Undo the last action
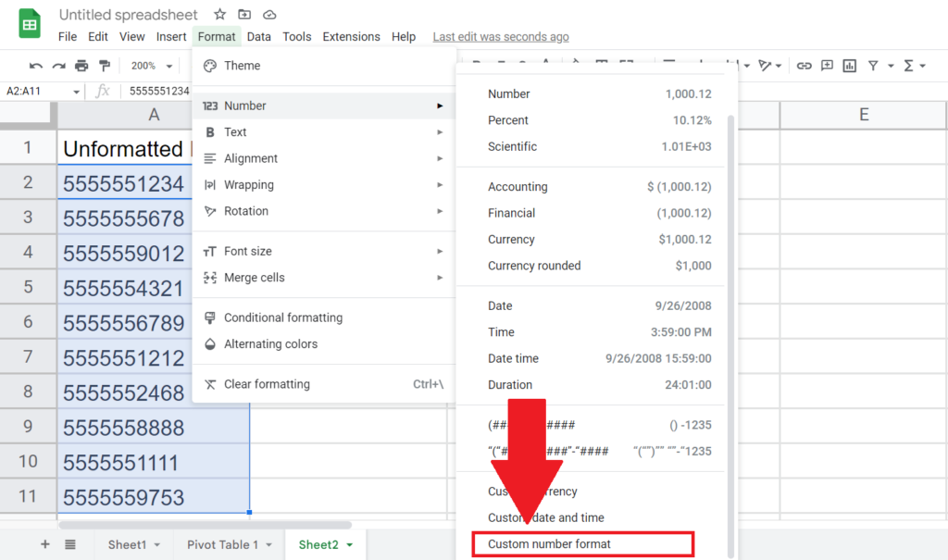Image resolution: width=948 pixels, height=560 pixels. 37,66
